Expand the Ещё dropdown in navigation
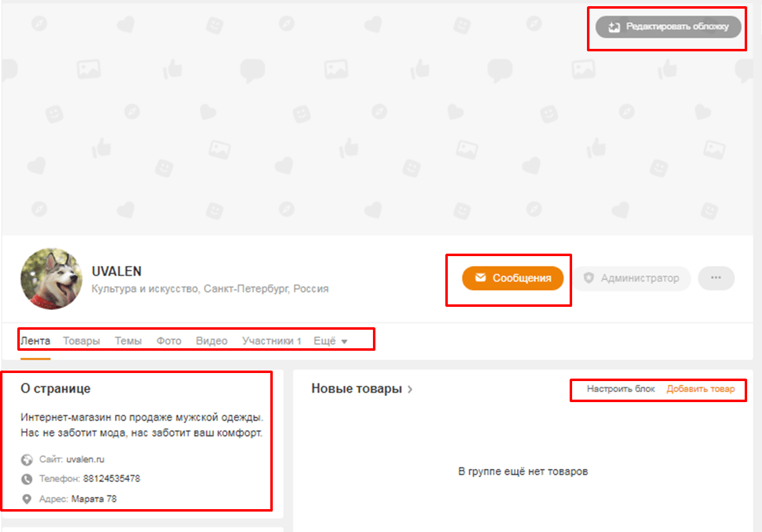 [x=331, y=341]
